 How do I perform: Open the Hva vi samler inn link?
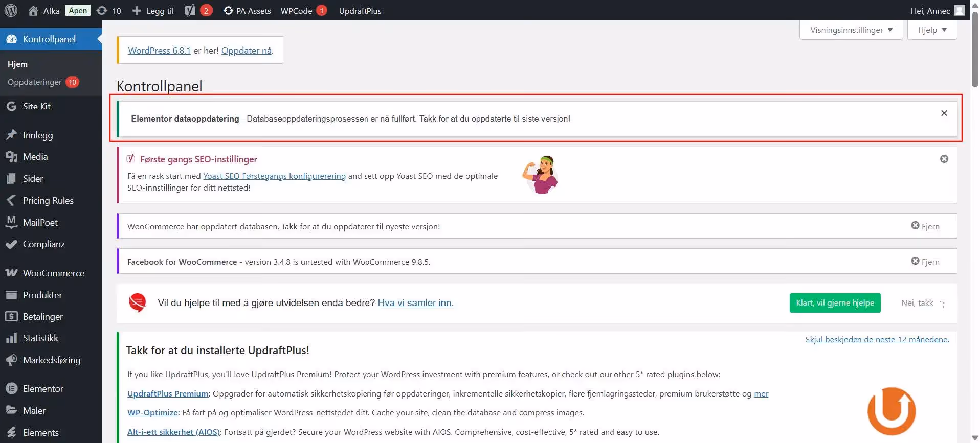415,302
